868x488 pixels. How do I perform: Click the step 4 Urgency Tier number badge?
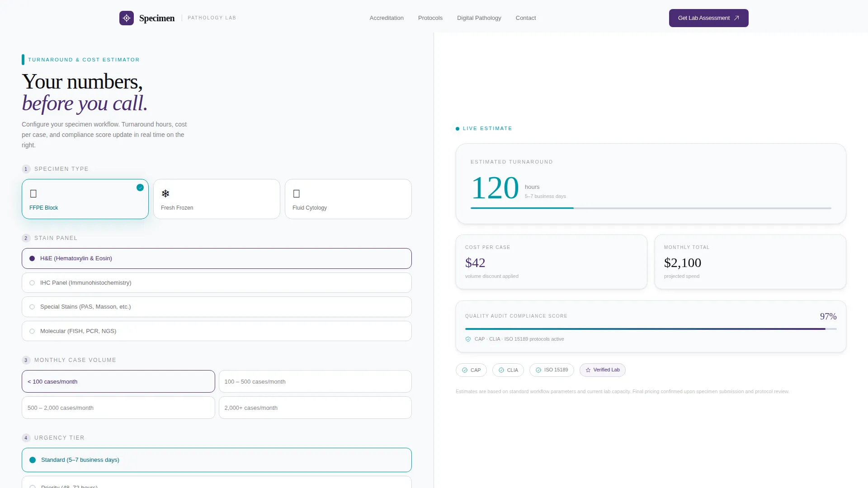(x=26, y=438)
